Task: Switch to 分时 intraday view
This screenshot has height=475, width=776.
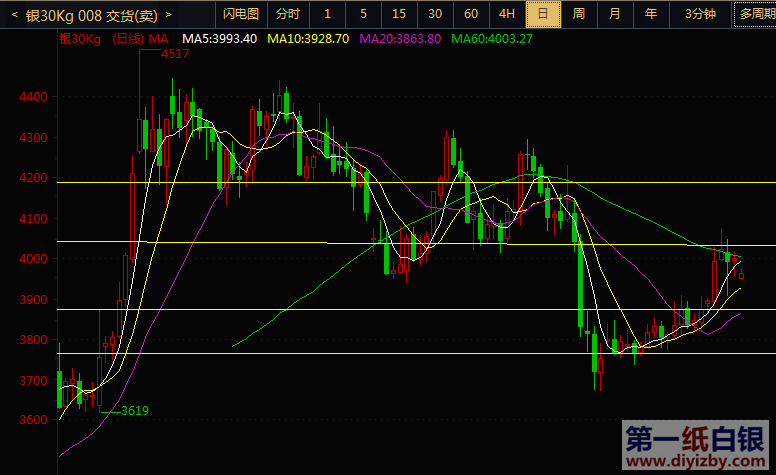Action: pyautogui.click(x=287, y=14)
